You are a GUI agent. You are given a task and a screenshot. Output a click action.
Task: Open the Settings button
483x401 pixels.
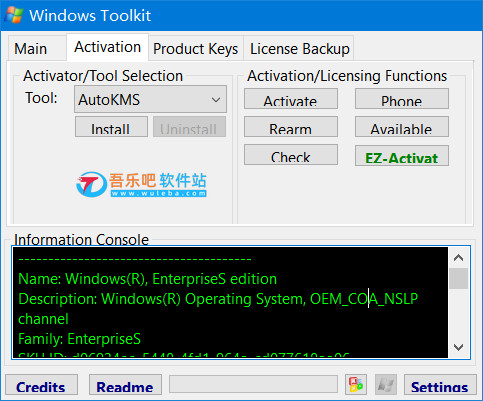(440, 384)
